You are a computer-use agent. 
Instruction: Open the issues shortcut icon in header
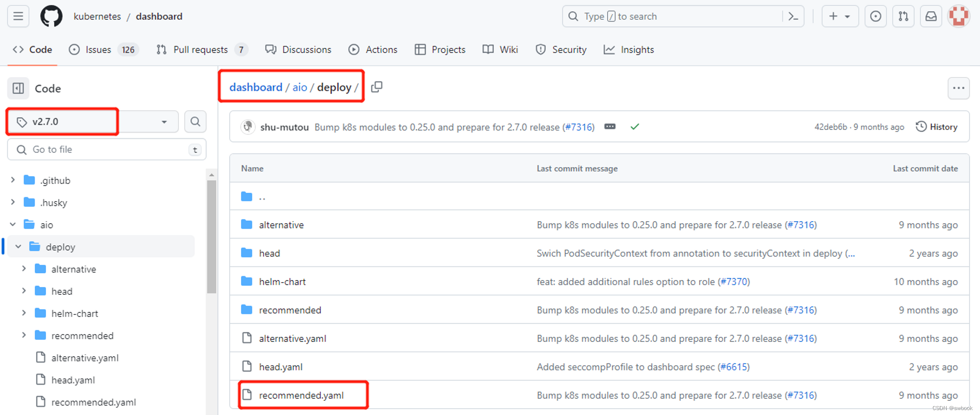point(876,16)
